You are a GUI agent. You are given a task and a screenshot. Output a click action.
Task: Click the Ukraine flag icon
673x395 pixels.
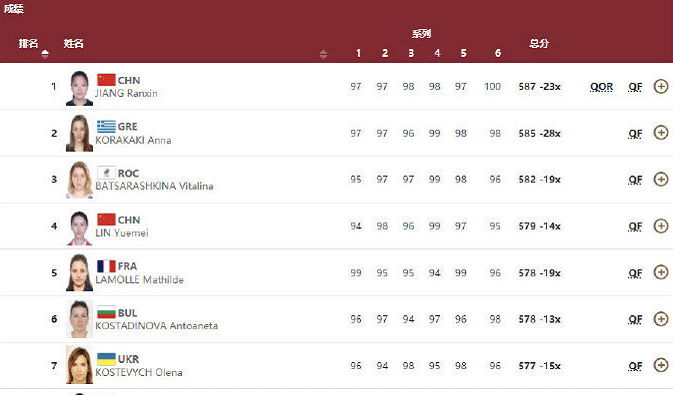click(x=106, y=359)
